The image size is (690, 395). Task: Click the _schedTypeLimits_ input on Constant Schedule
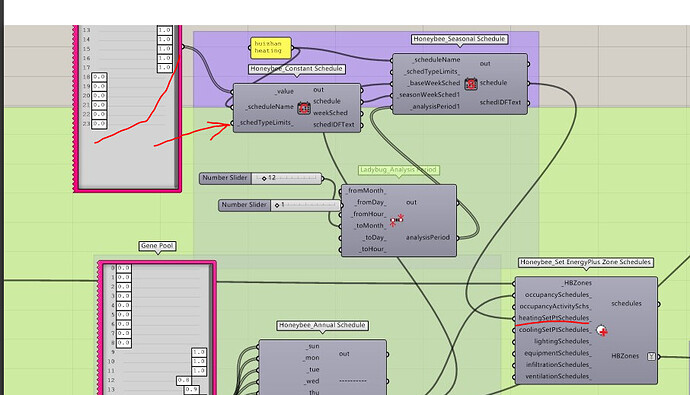pyautogui.click(x=266, y=123)
